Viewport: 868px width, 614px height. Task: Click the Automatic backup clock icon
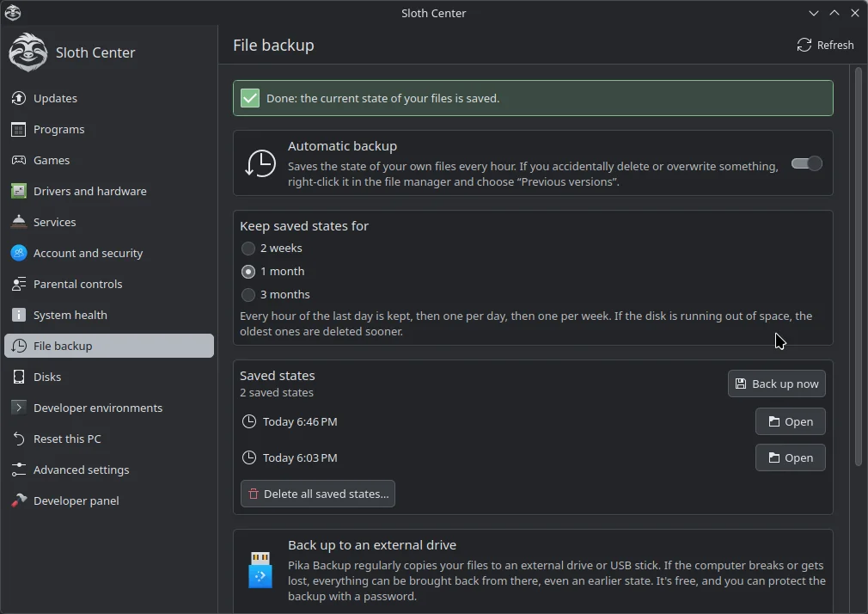pyautogui.click(x=260, y=163)
